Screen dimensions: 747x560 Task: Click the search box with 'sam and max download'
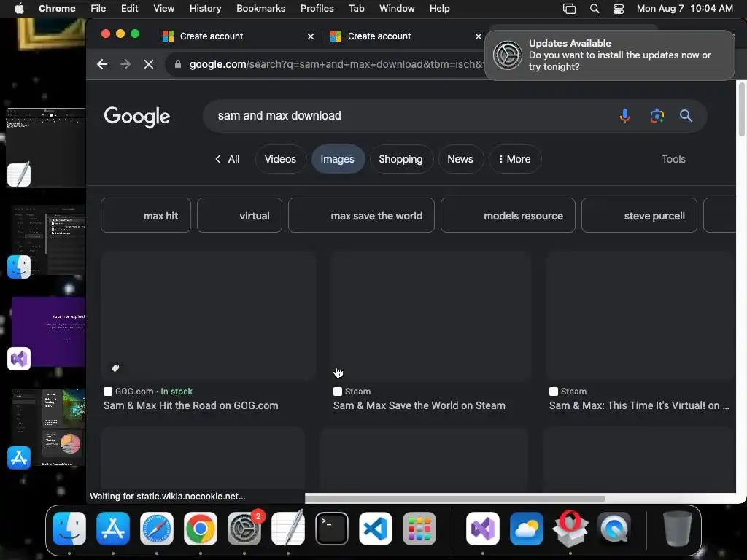(x=410, y=116)
